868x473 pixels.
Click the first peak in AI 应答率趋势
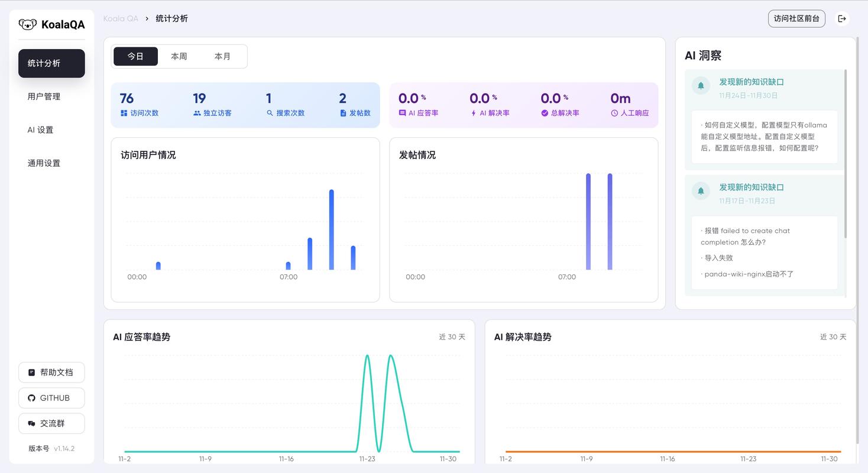click(x=368, y=357)
